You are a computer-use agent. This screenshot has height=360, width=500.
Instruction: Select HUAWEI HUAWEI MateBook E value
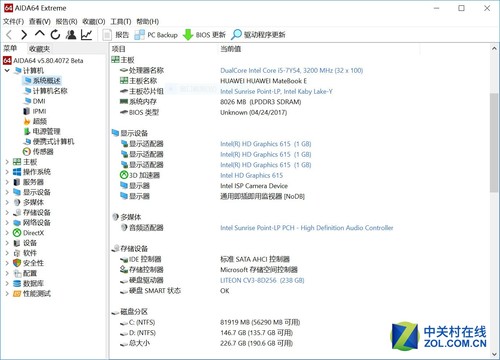pos(264,81)
